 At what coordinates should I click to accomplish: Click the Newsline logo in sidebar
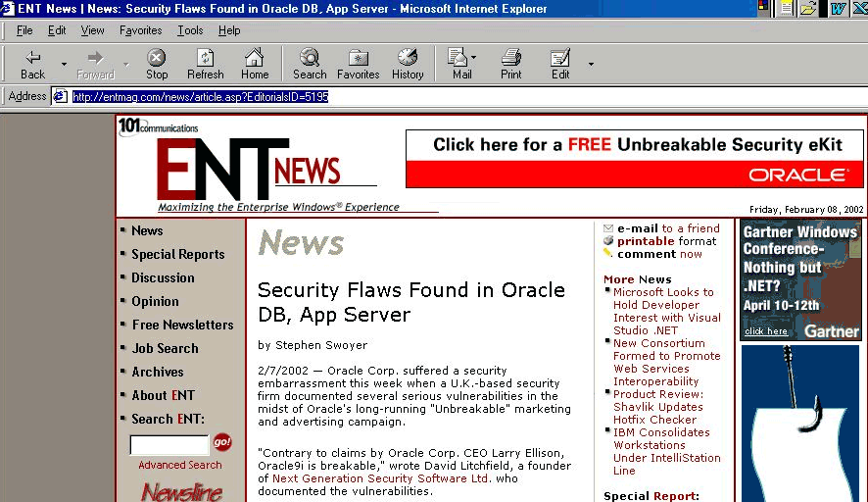181,492
